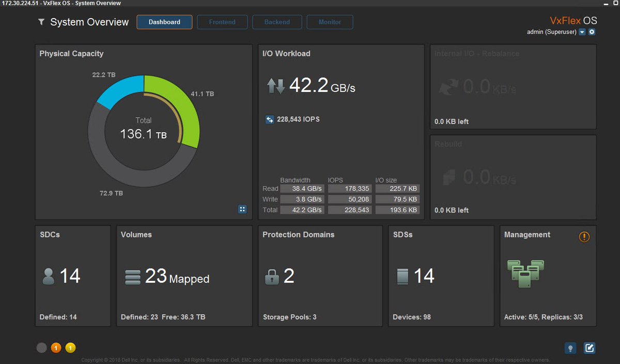Click the 23 Mapped volumes count
Screen dimensions: 620x364
tap(177, 277)
